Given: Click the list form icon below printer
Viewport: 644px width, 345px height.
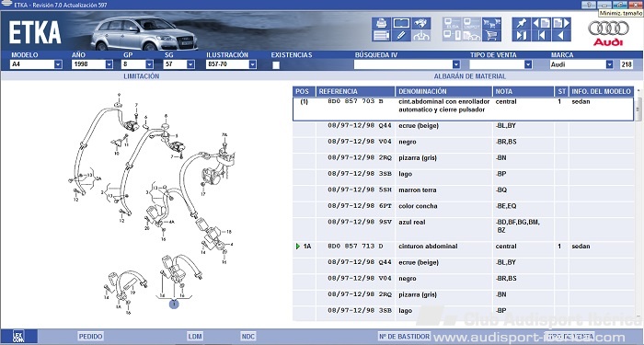Looking at the screenshot, I should click(381, 36).
